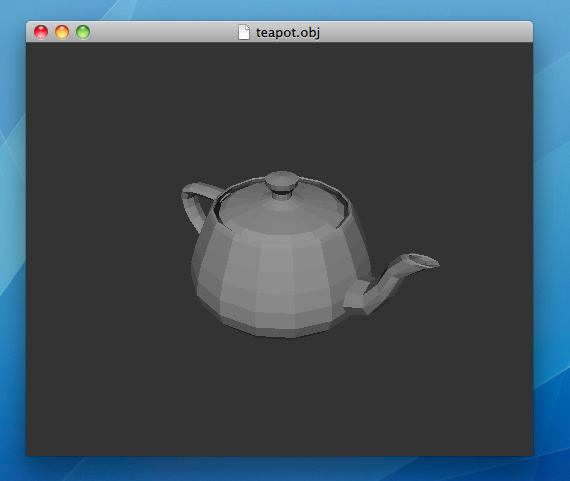Click the teapot lid's flat surface
This screenshot has height=481, width=570.
tap(280, 215)
